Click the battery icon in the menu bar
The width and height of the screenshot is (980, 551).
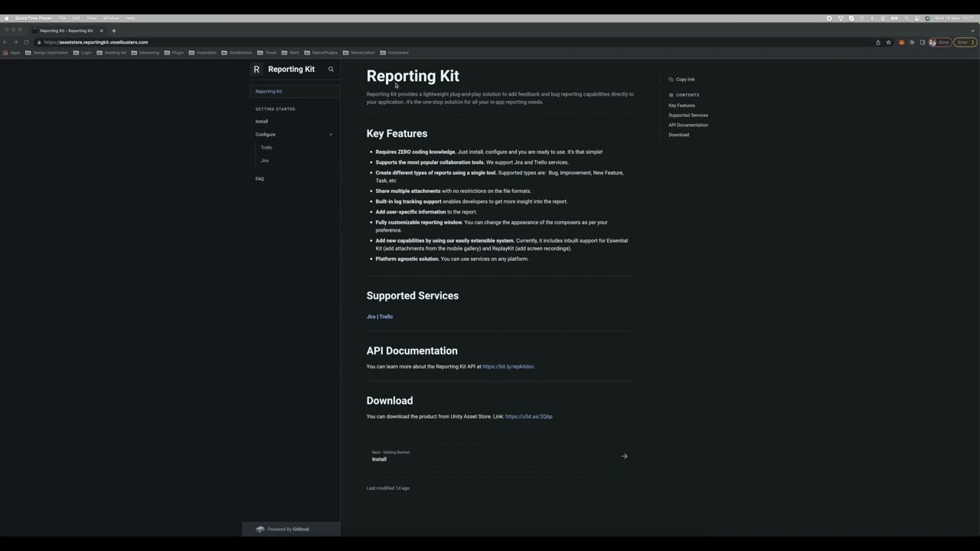pos(894,18)
